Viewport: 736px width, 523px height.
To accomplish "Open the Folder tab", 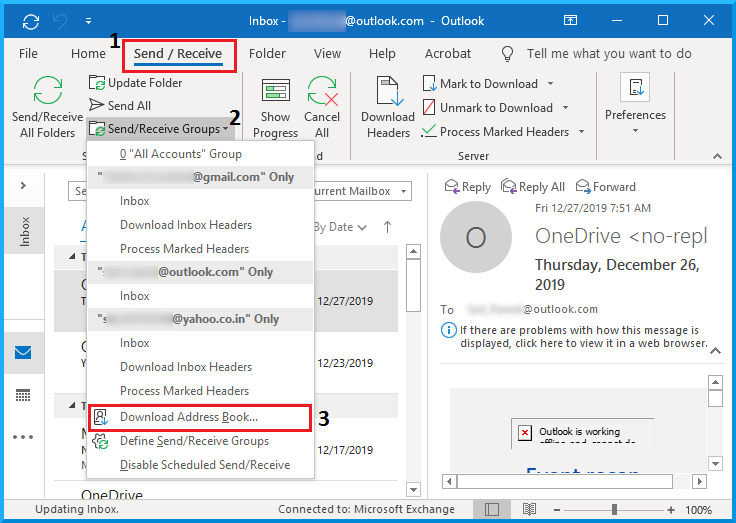I will (267, 54).
